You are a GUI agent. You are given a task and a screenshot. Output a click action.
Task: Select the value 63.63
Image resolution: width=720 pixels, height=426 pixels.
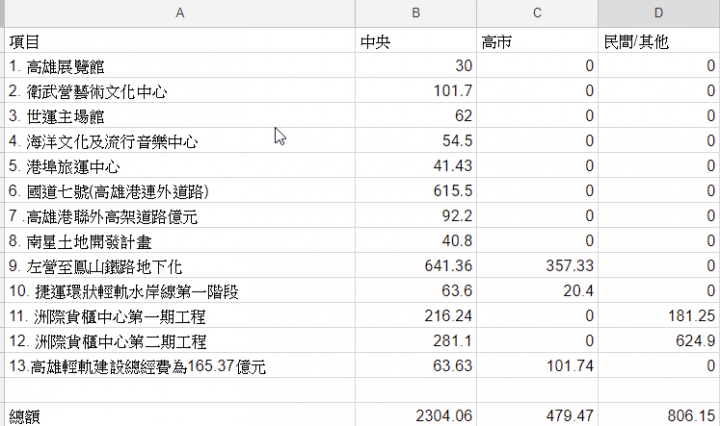[416, 366]
